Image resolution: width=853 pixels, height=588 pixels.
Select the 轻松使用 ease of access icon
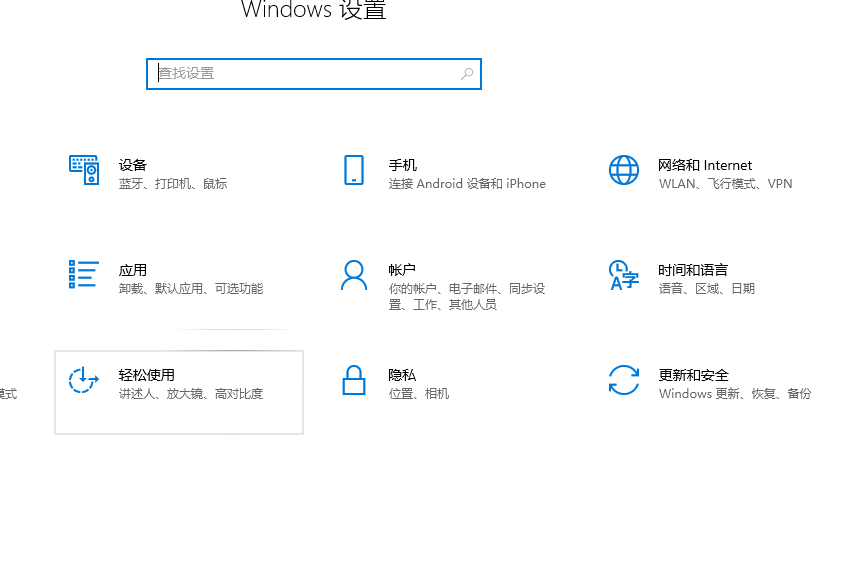click(84, 380)
